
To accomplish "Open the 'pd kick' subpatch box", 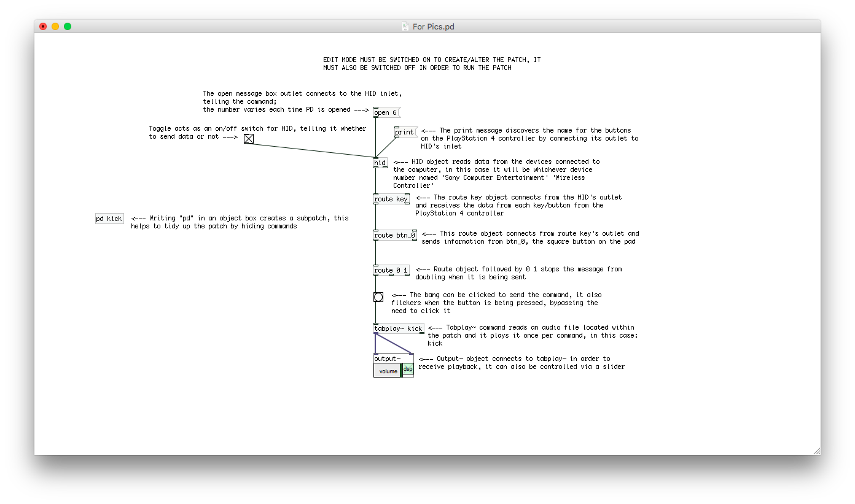I will click(x=109, y=219).
